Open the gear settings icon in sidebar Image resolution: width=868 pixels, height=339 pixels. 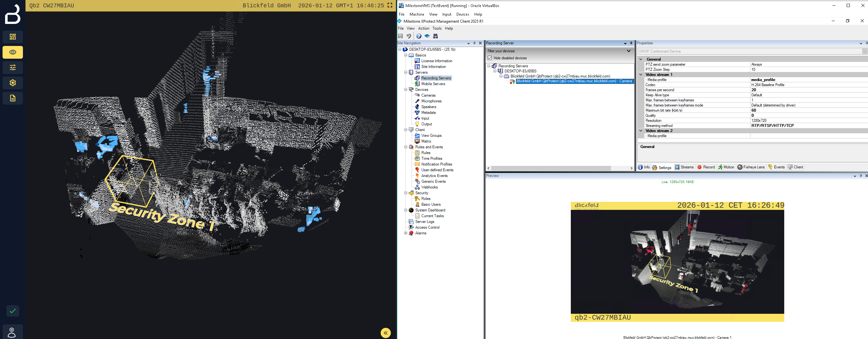pos(13,83)
